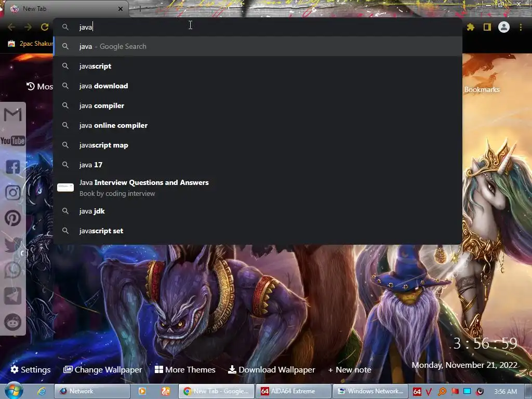
Task: Click the book thumbnail beside Java Interview Questions
Action: pyautogui.click(x=65, y=187)
